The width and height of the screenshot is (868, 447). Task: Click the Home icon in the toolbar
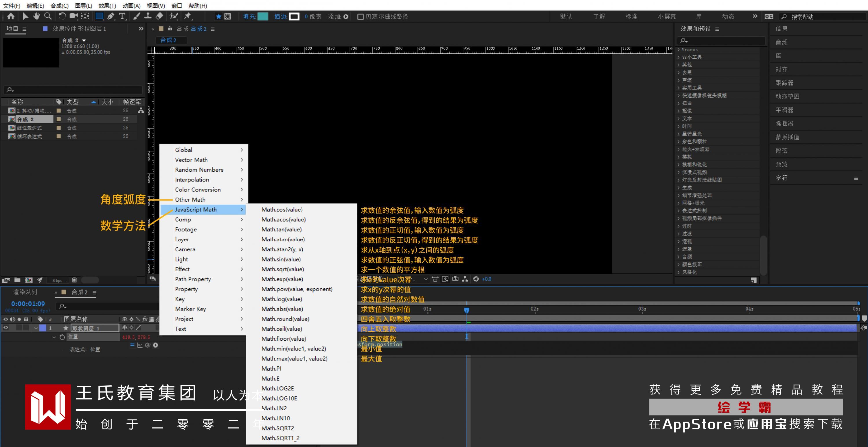[11, 16]
